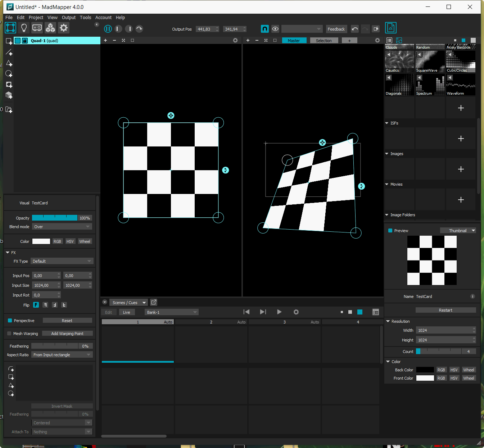
Task: Select the Add Circle surface tool
Action: coord(9,74)
